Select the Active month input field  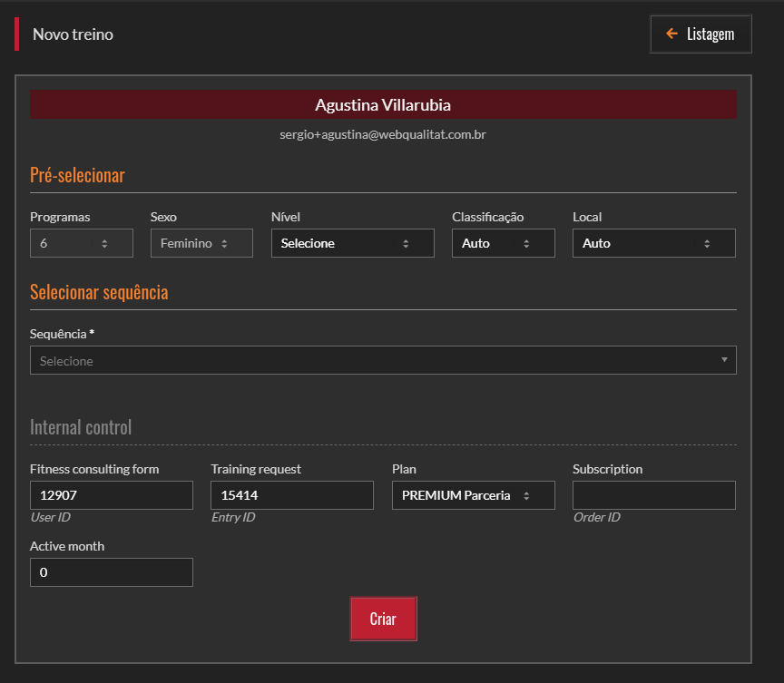tap(111, 573)
